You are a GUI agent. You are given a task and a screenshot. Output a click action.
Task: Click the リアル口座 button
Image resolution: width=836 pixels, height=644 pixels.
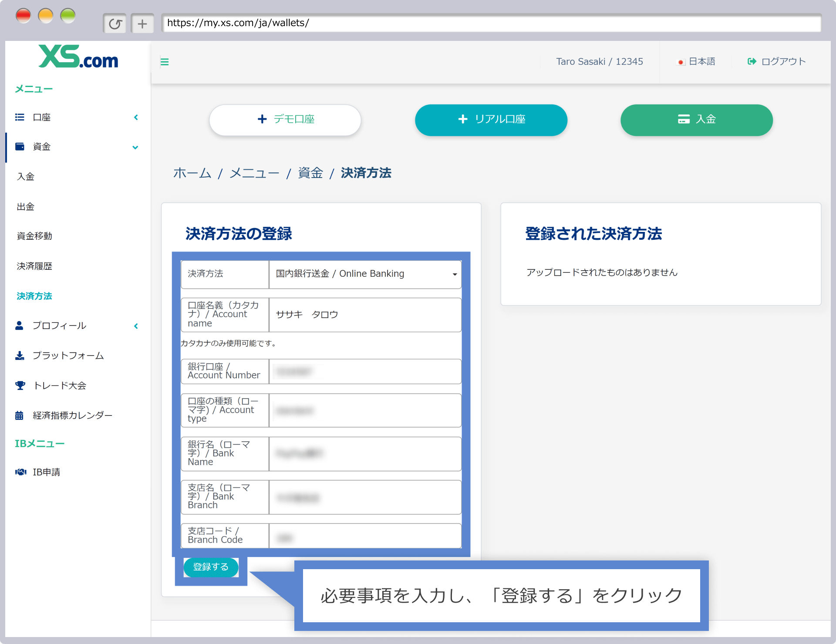coord(491,120)
